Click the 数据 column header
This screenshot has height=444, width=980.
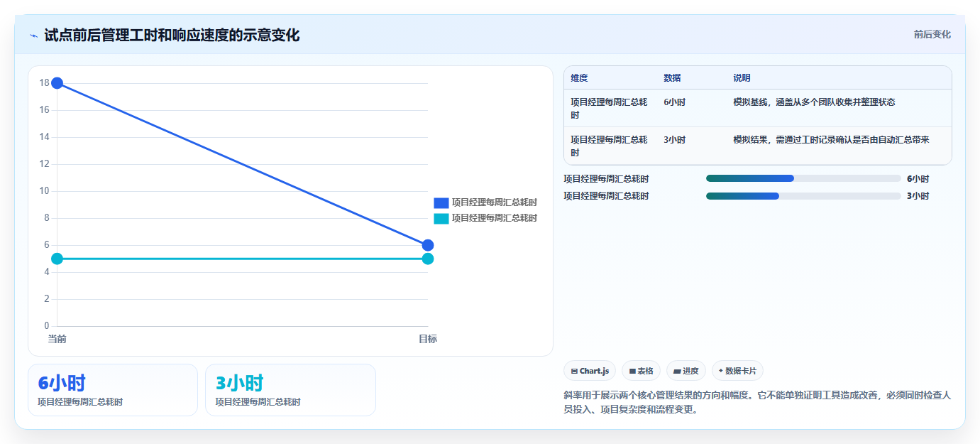672,78
